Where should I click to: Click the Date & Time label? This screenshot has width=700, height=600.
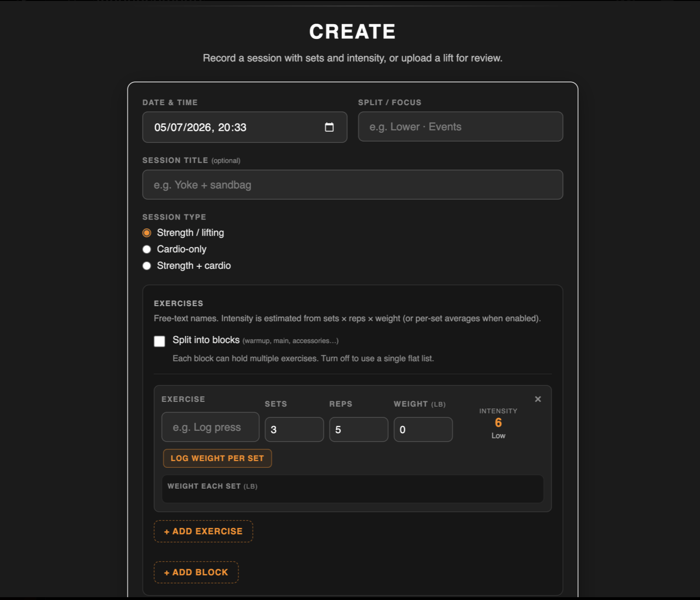pos(170,102)
